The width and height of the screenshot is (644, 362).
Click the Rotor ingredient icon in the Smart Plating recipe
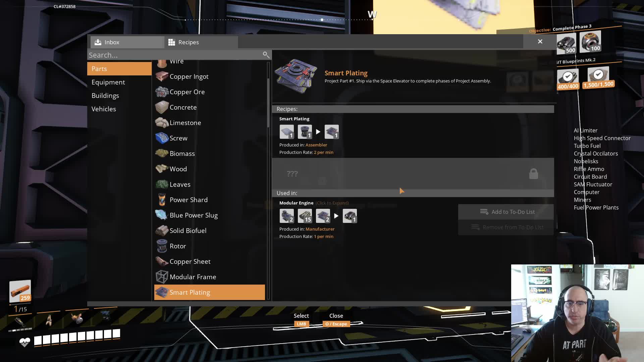click(305, 132)
